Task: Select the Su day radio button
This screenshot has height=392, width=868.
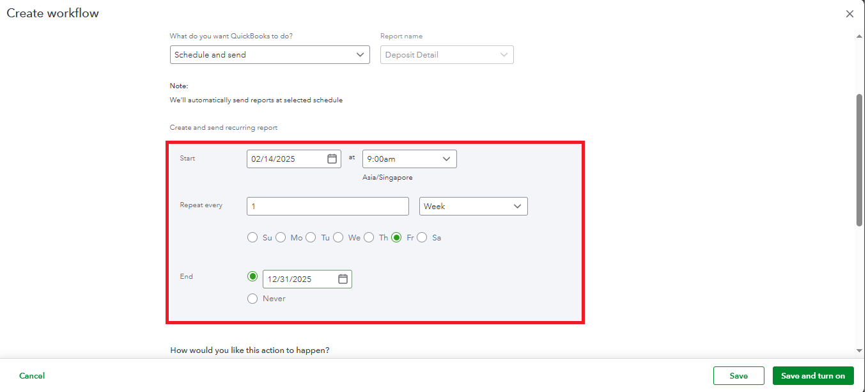Action: [x=252, y=237]
